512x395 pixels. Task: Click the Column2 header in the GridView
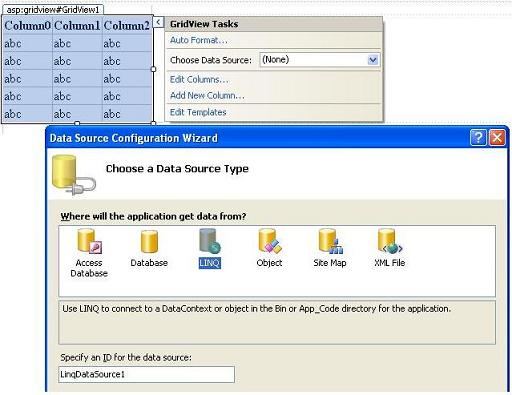(127, 26)
